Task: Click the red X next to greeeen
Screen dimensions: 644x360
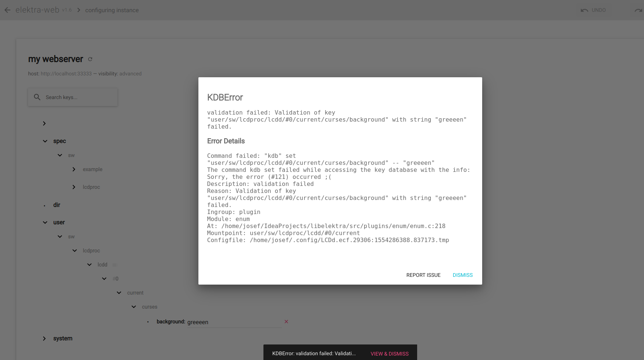Action: [x=286, y=322]
